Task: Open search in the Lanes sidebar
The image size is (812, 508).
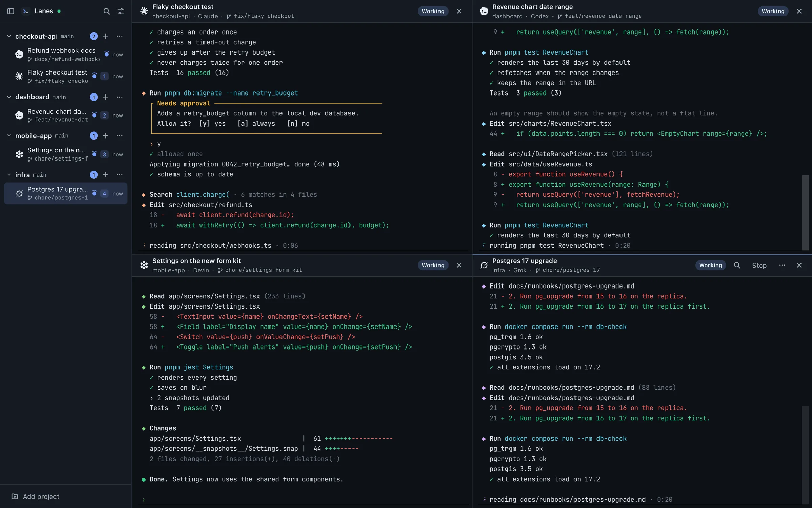Action: point(106,11)
